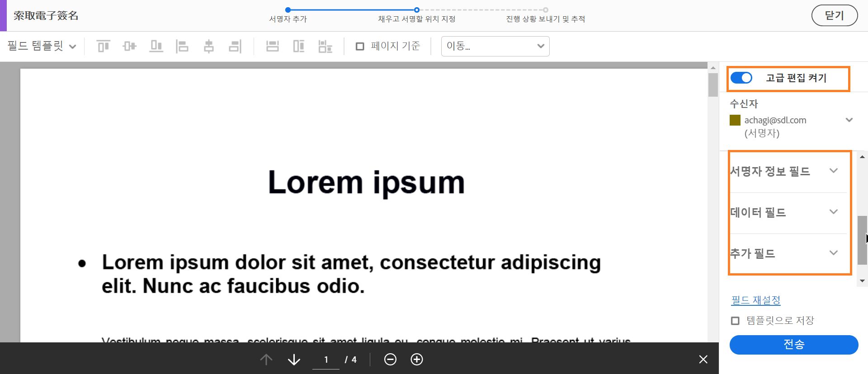
Task: Click the "/ 4" total pages text
Action: coord(351,360)
